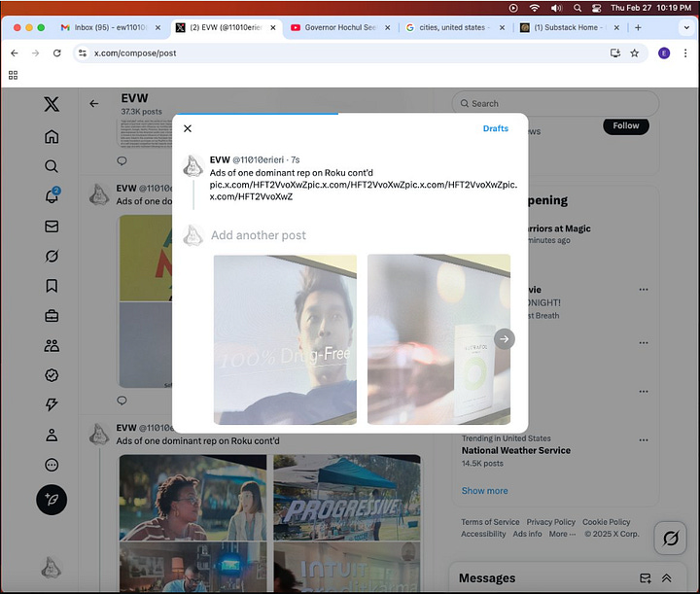
Task: Click the Follow button
Action: click(x=626, y=125)
